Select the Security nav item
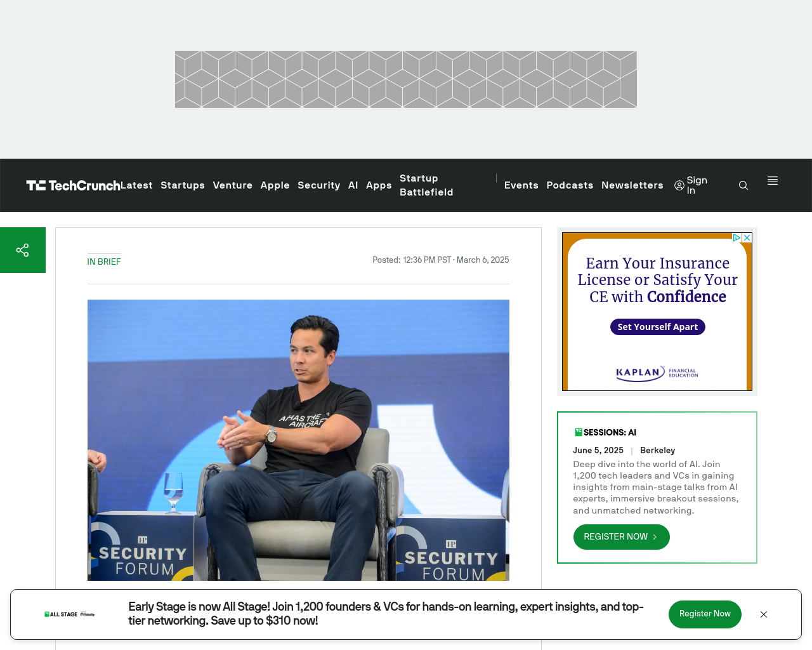 tap(319, 185)
